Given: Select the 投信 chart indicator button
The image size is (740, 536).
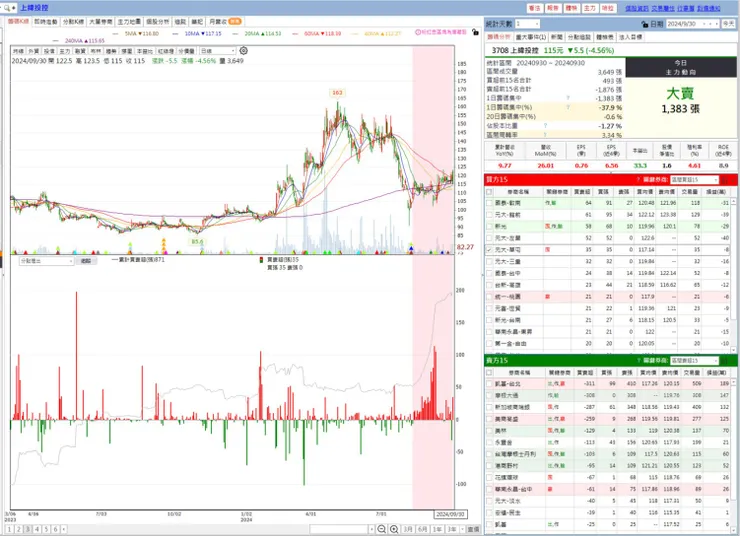Looking at the screenshot, I should 49,51.
